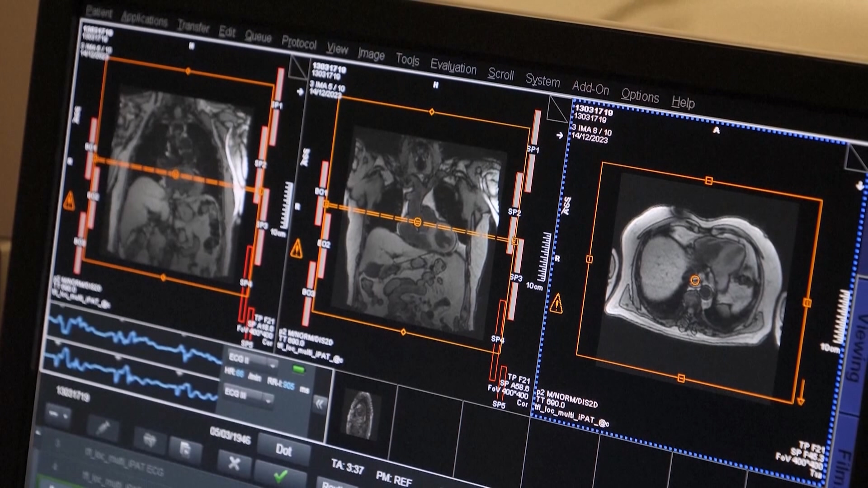The width and height of the screenshot is (868, 488).
Task: Open the Tools menu
Action: (x=407, y=60)
